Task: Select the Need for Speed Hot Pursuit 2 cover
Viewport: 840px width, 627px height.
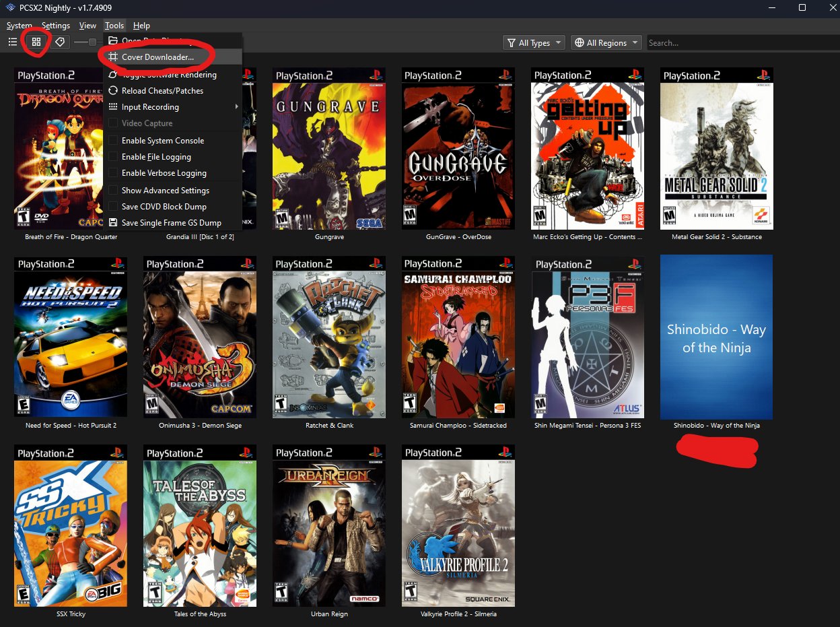Action: point(71,337)
